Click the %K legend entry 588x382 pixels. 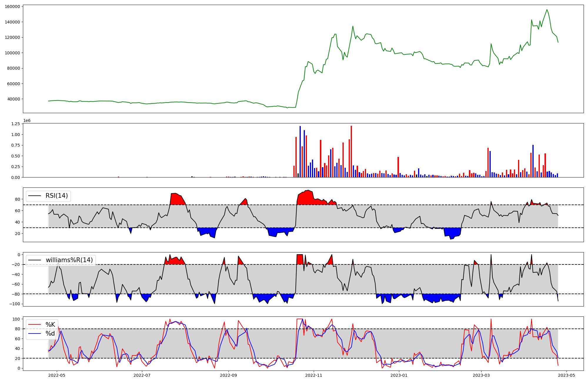click(x=50, y=325)
